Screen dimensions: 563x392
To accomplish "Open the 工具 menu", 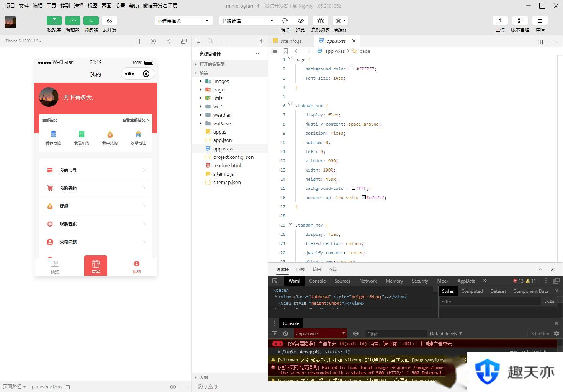I will click(x=51, y=6).
